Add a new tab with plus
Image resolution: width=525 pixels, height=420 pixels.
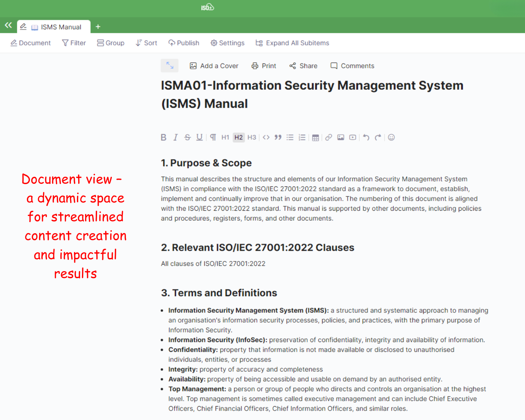(x=98, y=27)
